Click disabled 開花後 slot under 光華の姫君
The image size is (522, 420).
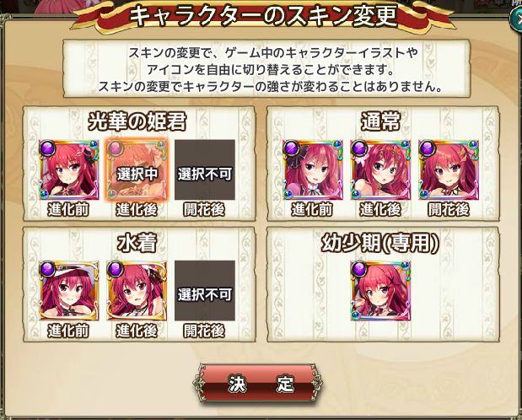coord(205,170)
